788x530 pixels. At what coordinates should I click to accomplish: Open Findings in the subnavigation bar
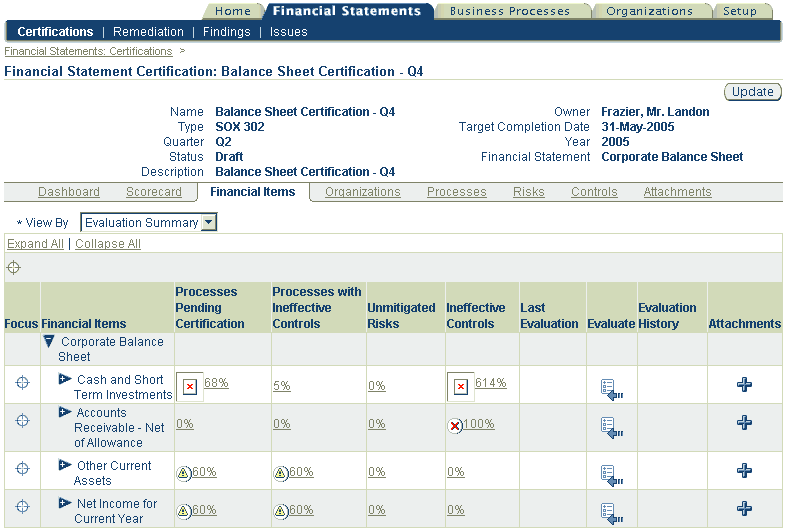coord(227,32)
